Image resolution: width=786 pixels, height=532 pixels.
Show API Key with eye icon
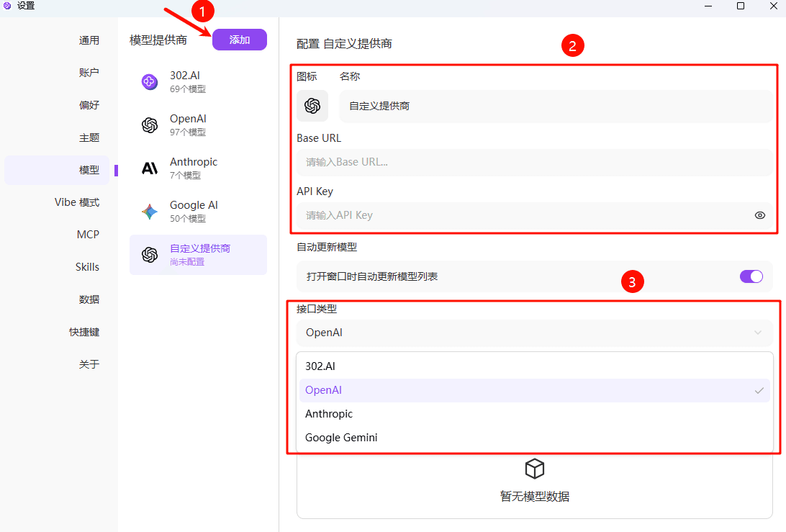[760, 215]
